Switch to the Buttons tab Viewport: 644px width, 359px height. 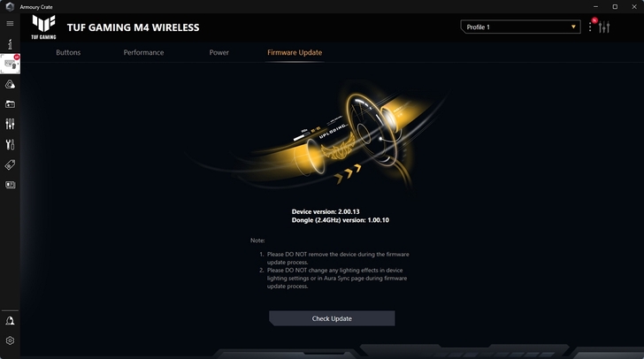pos(68,52)
